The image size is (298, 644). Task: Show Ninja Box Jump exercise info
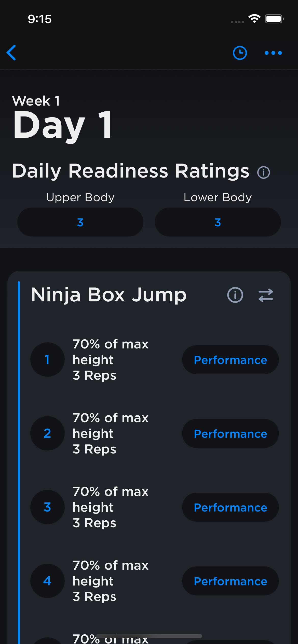point(235,295)
